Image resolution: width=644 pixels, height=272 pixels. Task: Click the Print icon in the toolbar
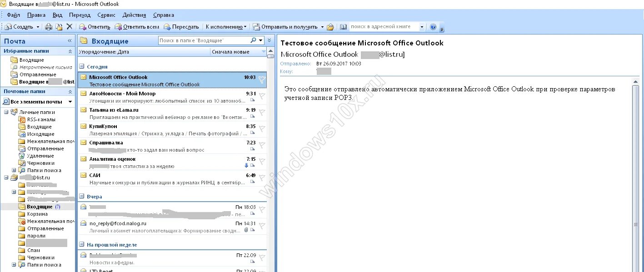[49, 27]
